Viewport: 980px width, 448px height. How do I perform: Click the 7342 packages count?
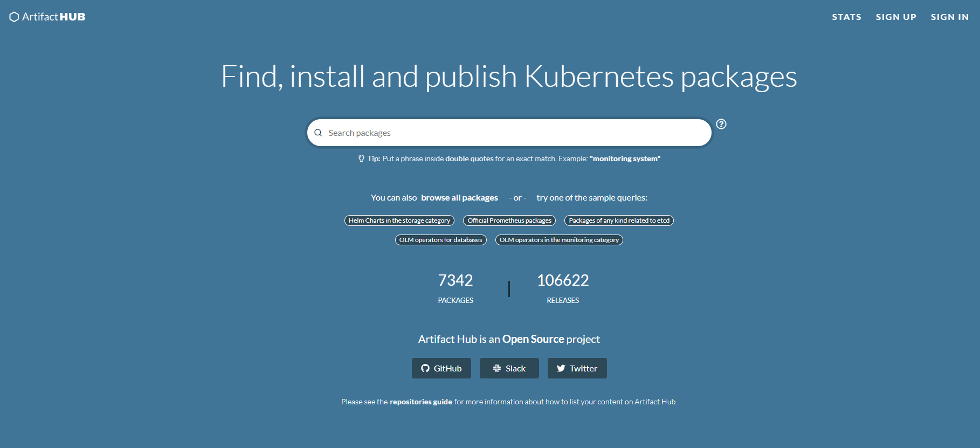[455, 280]
